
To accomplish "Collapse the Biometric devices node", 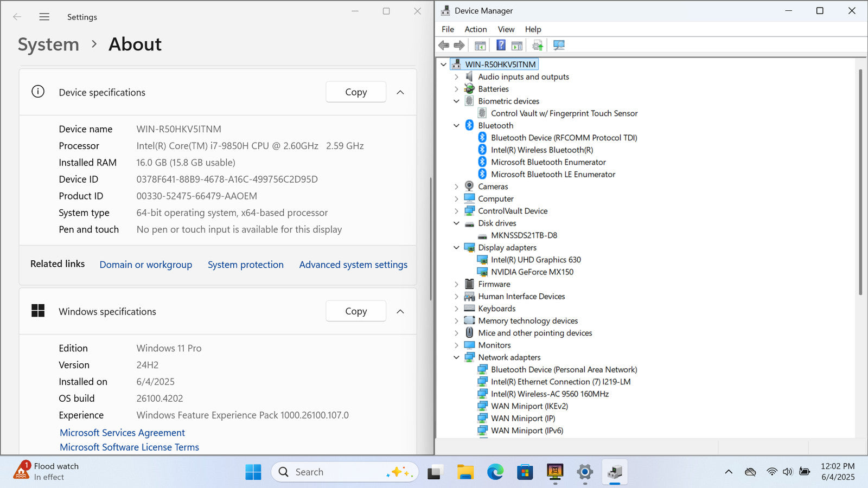I will pyautogui.click(x=456, y=101).
